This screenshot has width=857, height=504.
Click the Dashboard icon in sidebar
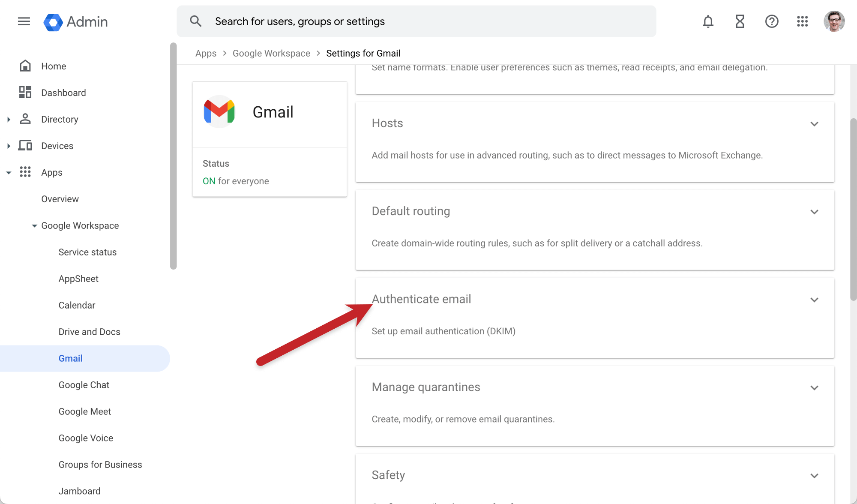(x=25, y=93)
